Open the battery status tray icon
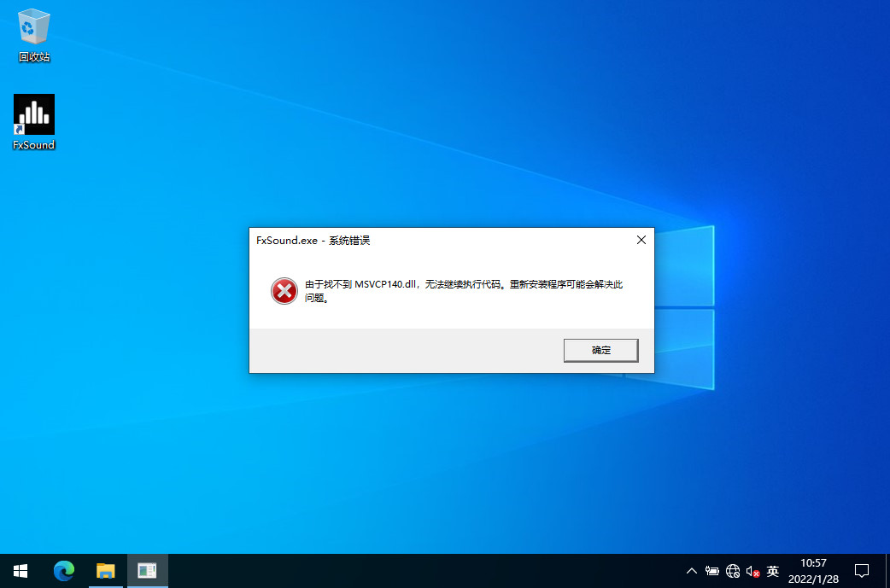 [x=711, y=571]
